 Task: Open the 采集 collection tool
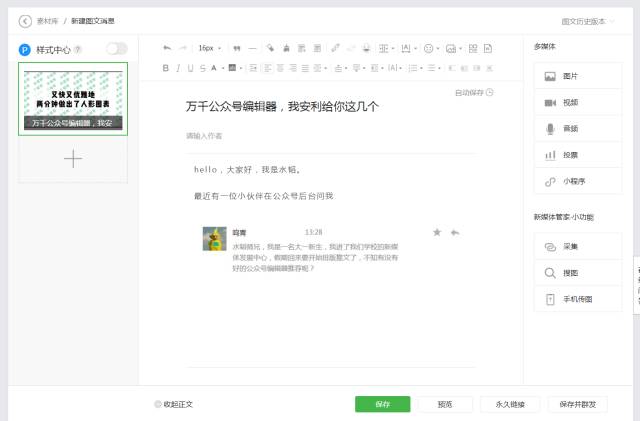pos(578,246)
